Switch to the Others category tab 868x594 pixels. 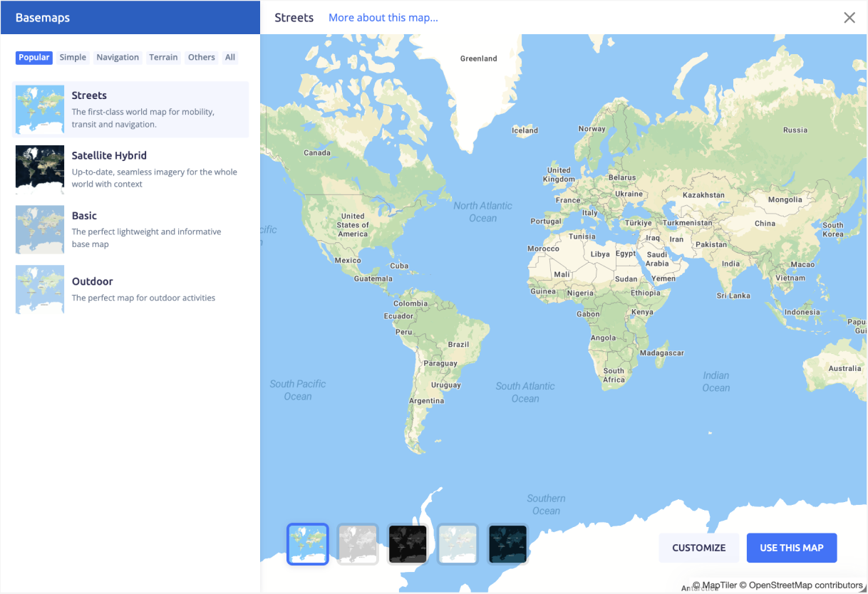click(202, 58)
